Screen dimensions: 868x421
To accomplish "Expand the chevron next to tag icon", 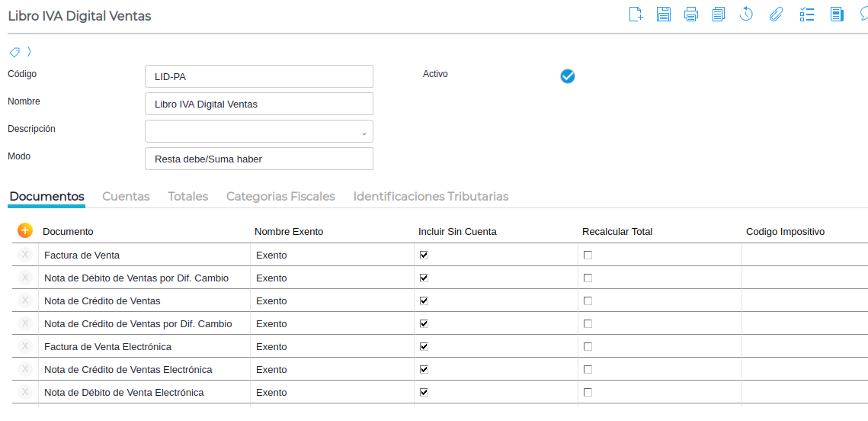I will tap(29, 52).
